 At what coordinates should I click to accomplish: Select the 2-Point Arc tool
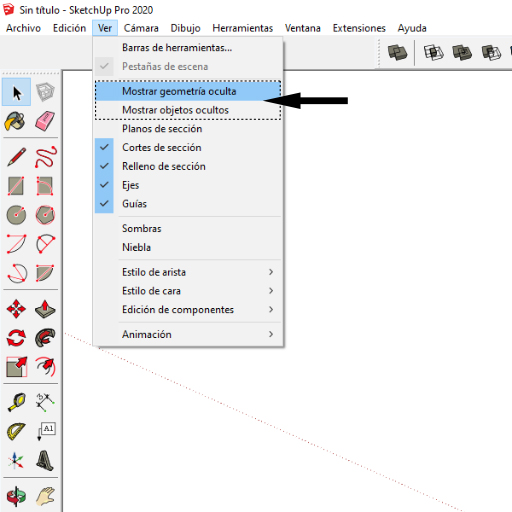point(45,244)
